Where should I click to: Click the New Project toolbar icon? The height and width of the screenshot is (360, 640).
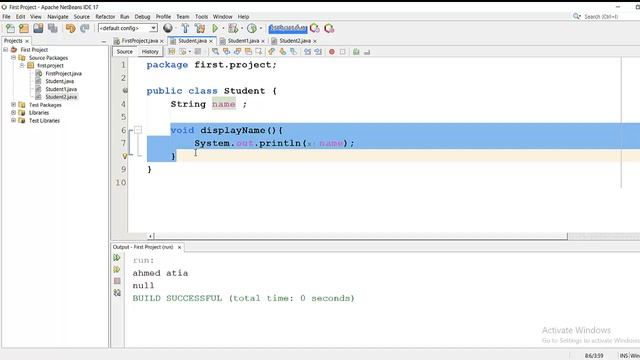click(x=24, y=28)
